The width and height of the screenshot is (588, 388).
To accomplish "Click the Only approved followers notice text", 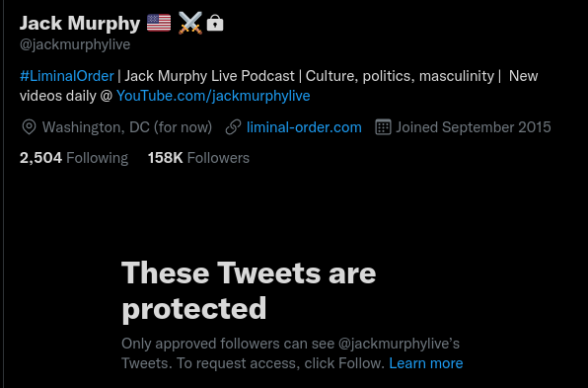I will coord(290,353).
